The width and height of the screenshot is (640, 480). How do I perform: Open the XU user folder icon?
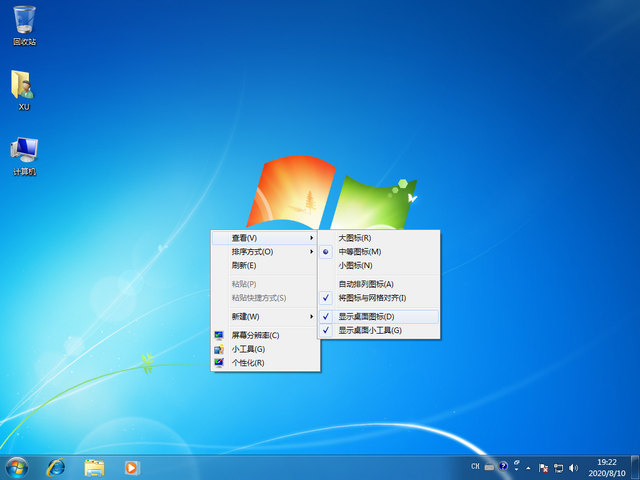click(24, 87)
